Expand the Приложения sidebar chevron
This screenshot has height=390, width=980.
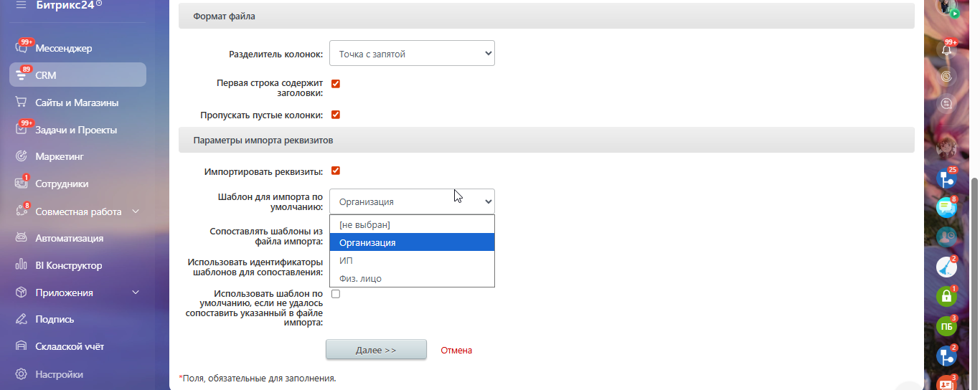click(x=136, y=292)
